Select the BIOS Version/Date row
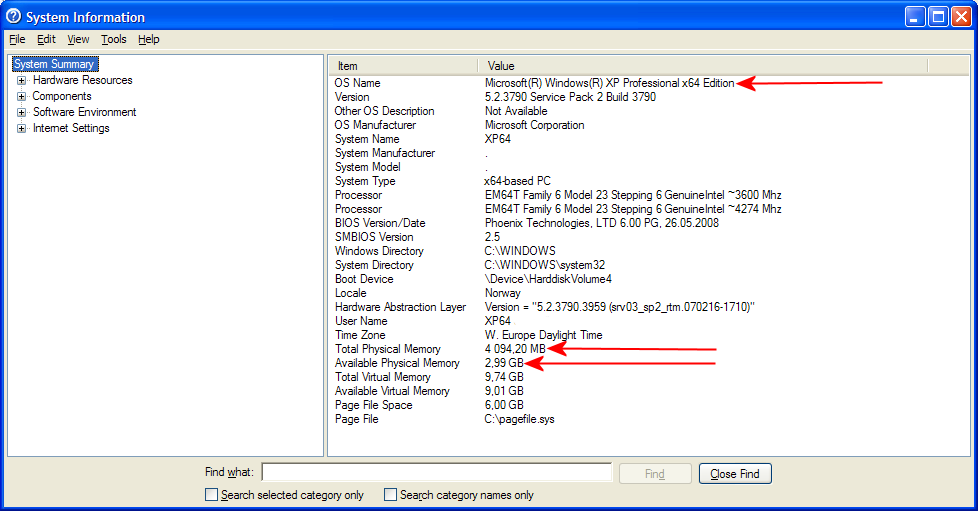This screenshot has width=978, height=511. point(649,223)
